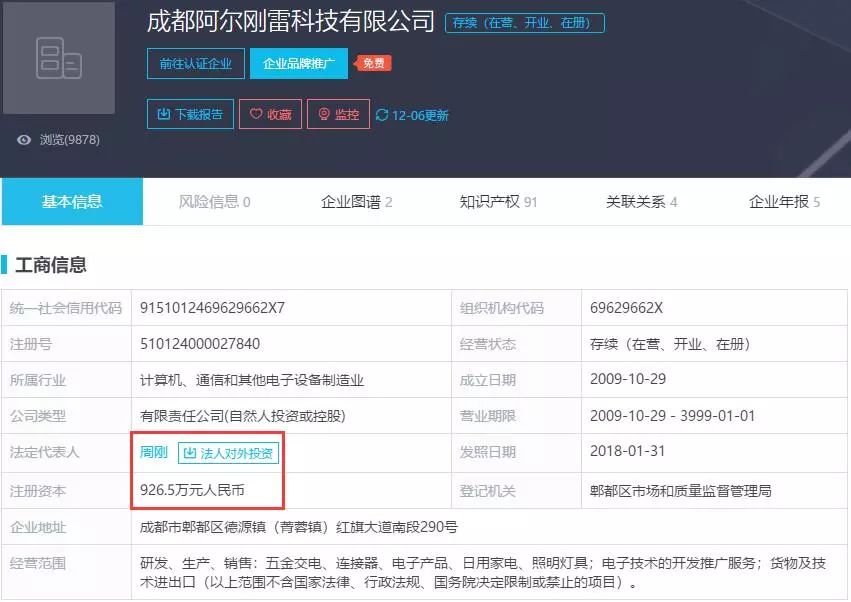Switch to the 知识产权 tab
This screenshot has height=602, width=851.
[x=498, y=202]
